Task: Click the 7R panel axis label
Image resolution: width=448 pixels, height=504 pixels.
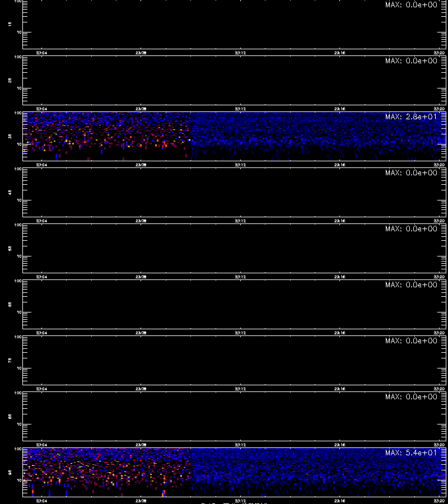Action: [10, 360]
